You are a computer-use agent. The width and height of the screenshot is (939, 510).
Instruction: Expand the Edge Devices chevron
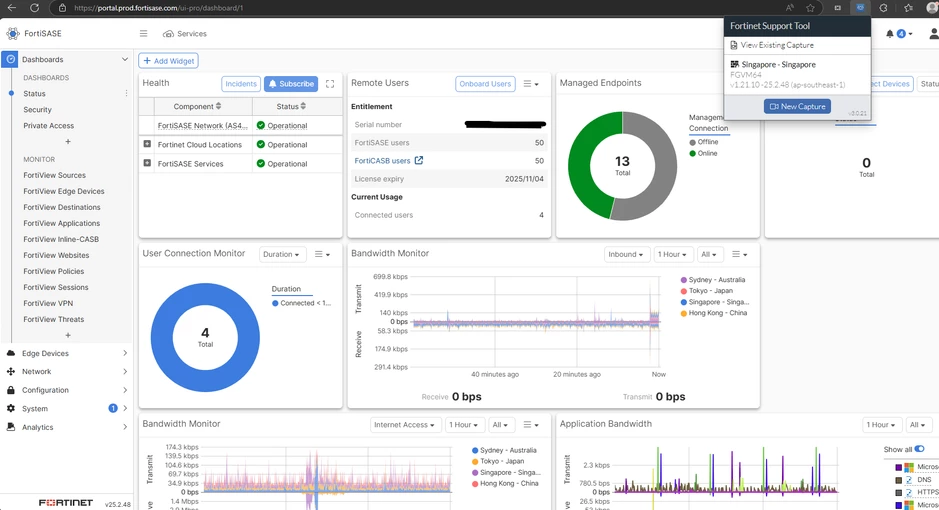coord(125,353)
